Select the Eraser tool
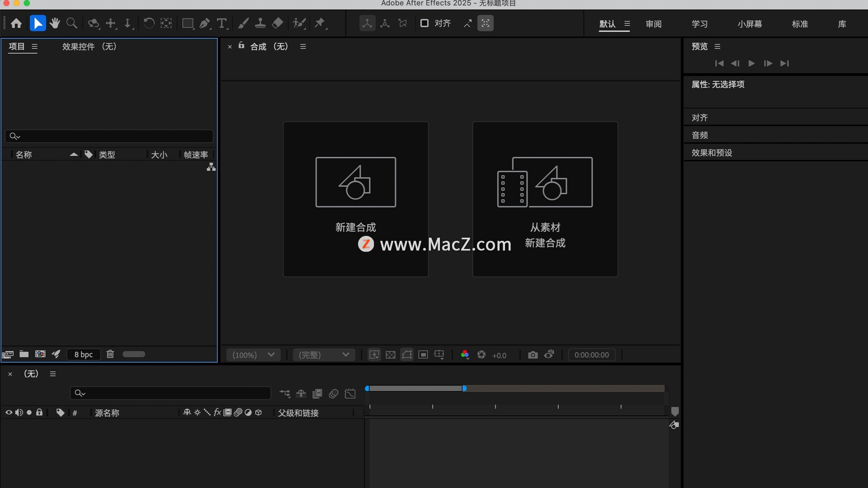The width and height of the screenshot is (868, 488). pyautogui.click(x=278, y=23)
